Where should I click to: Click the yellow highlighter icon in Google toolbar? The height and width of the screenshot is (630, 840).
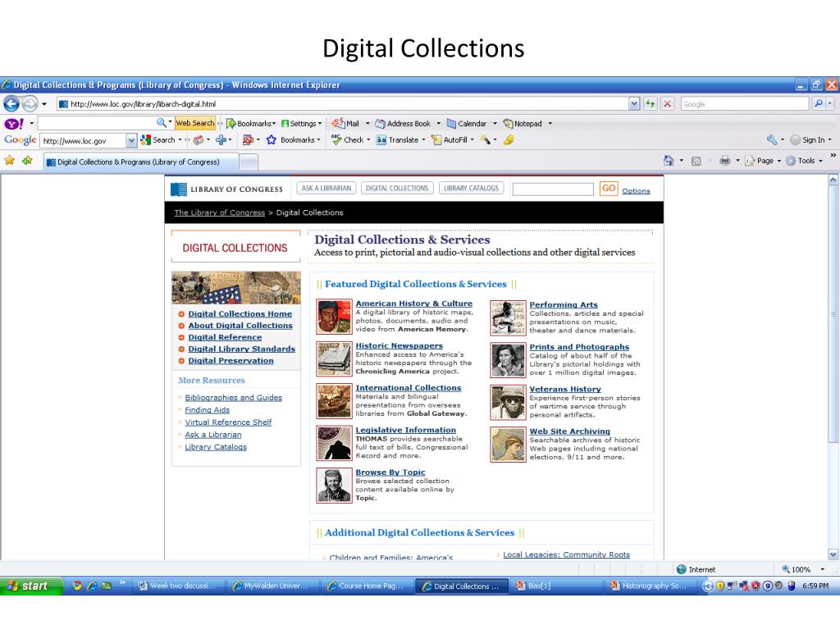click(509, 139)
